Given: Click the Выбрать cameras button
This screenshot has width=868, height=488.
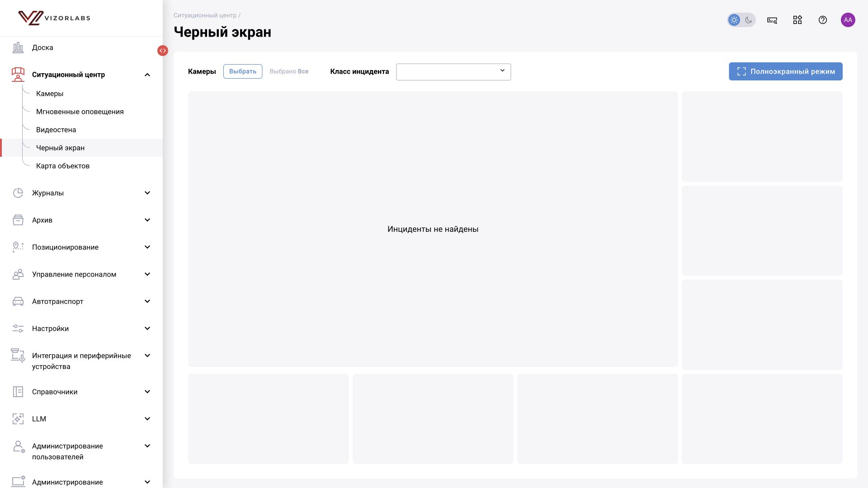Looking at the screenshot, I should point(243,71).
